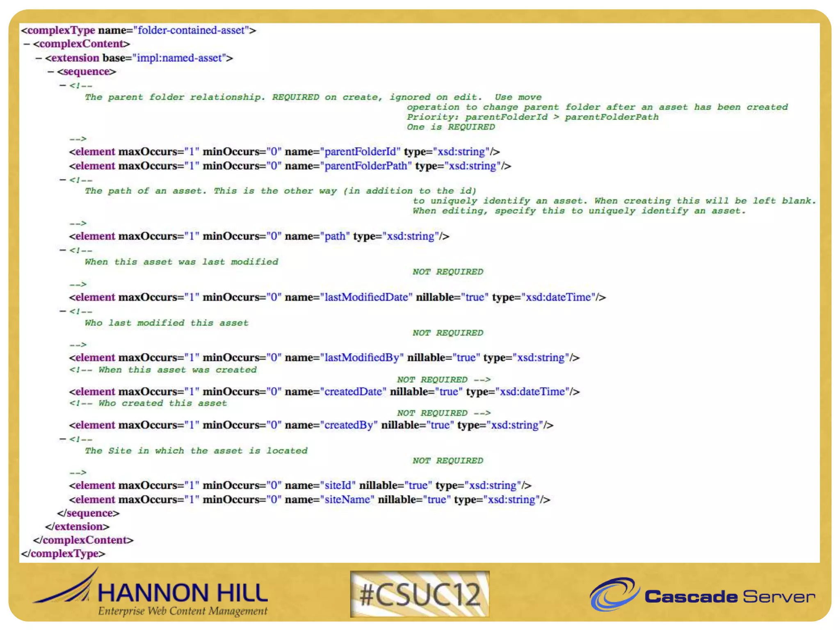Click the closing </extension> tag

click(77, 527)
